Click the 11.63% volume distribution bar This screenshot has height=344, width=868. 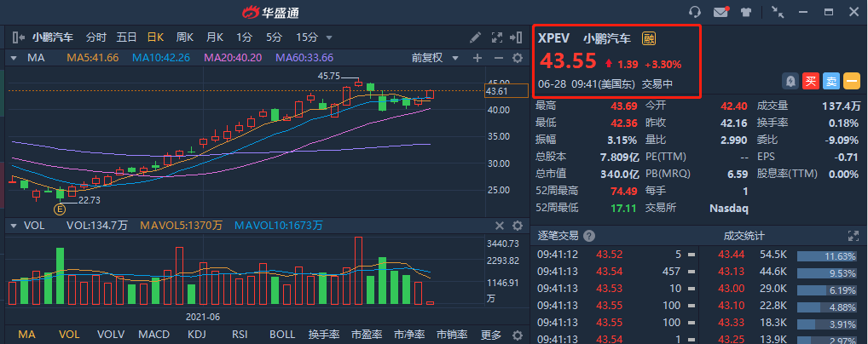point(828,256)
